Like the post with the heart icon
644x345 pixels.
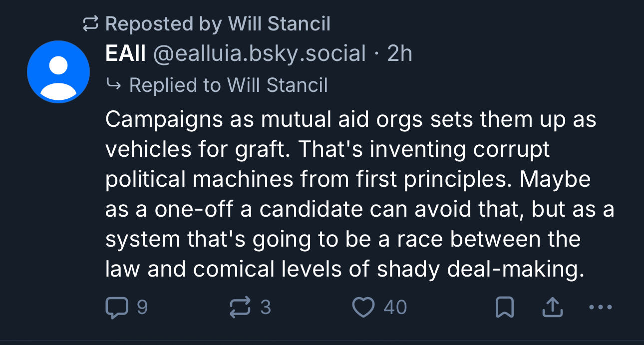click(363, 308)
